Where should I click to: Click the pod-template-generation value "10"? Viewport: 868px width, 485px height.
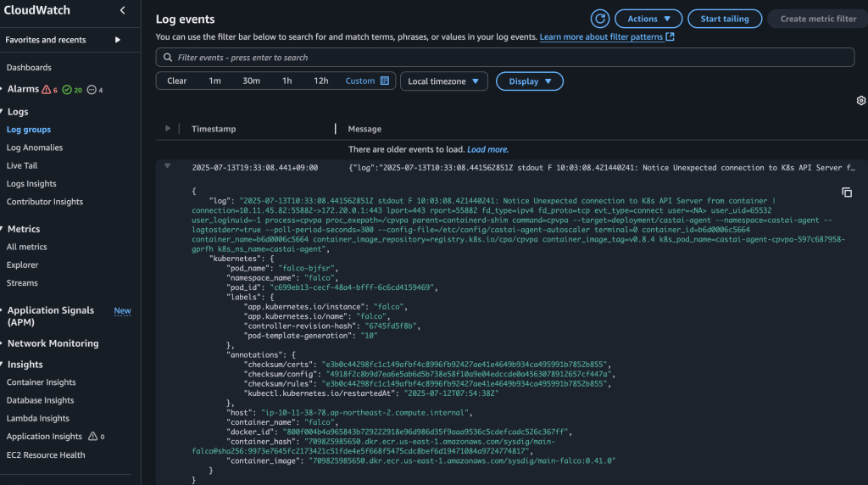(x=369, y=336)
